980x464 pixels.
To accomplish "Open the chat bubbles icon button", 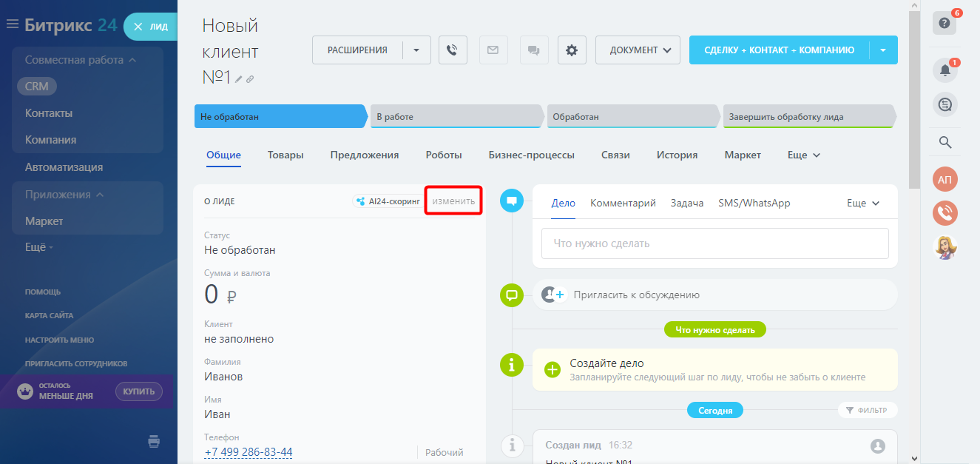I will (x=533, y=50).
